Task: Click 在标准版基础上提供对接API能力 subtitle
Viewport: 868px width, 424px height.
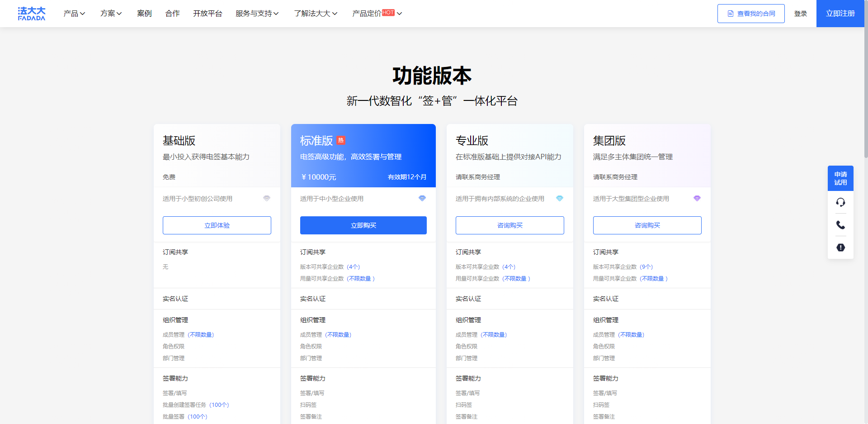Action: point(509,157)
